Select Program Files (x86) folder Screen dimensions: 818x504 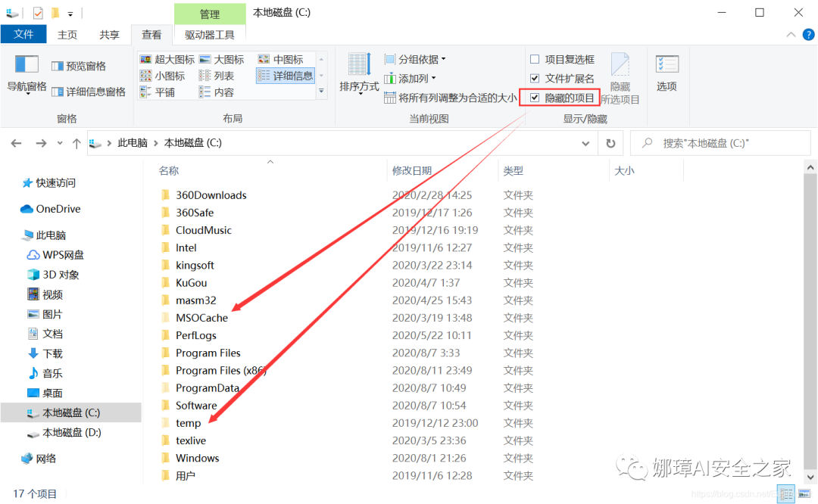tap(220, 371)
